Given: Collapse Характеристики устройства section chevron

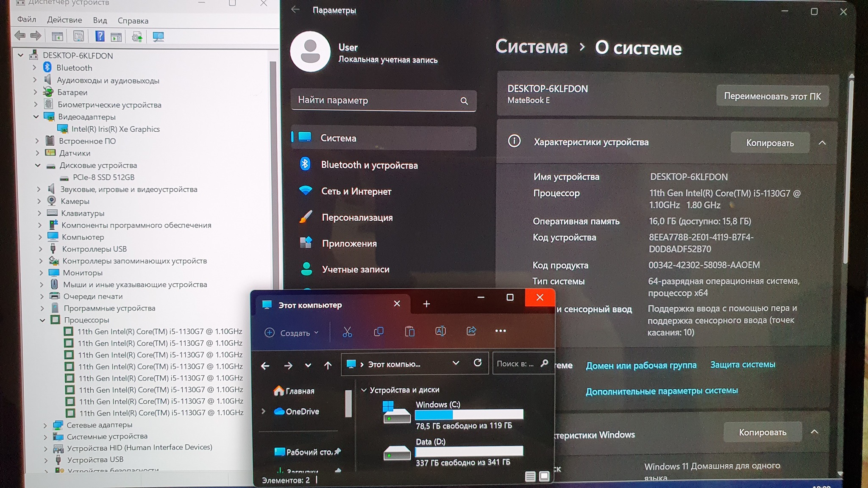Looking at the screenshot, I should point(822,143).
